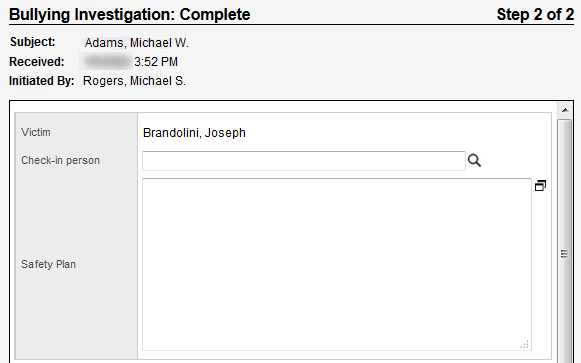Click the subject name Adams, Michael W.
Screen dimensions: 581x363
(136, 43)
